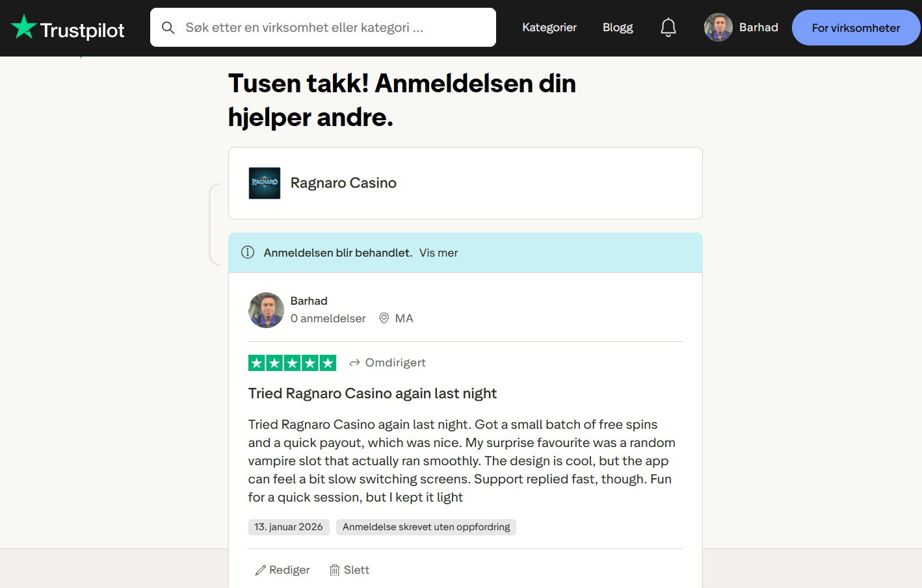Click the MA location pin icon

(384, 318)
